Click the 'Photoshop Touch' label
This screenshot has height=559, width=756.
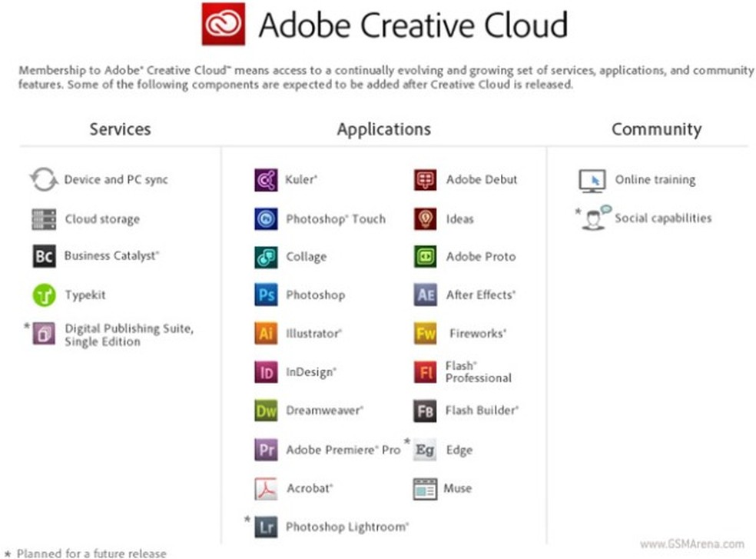point(336,219)
